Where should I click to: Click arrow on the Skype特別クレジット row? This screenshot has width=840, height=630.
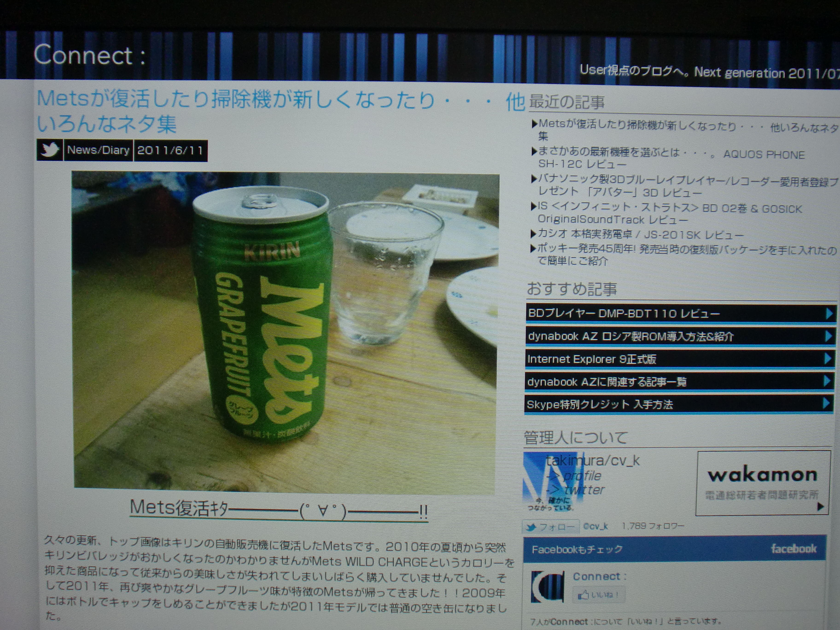(826, 403)
